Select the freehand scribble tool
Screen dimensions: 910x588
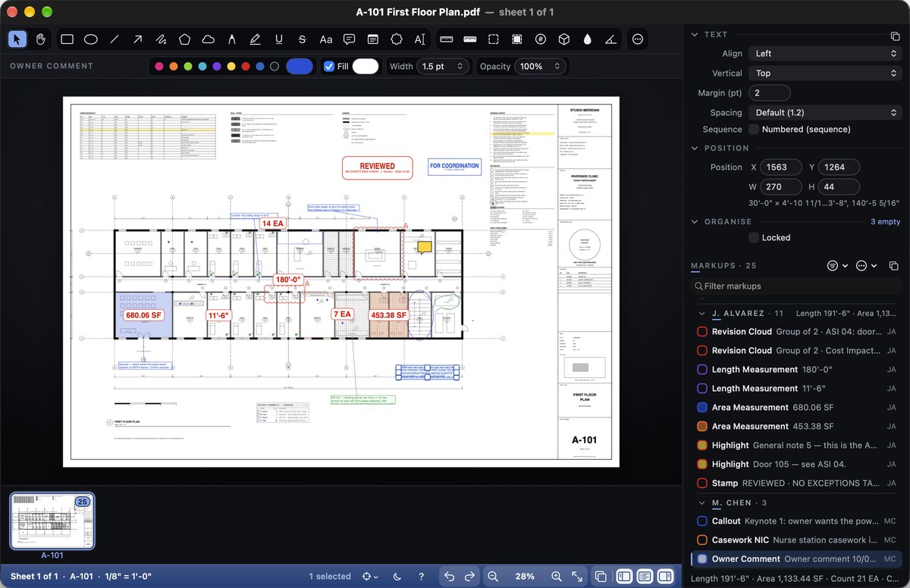161,39
